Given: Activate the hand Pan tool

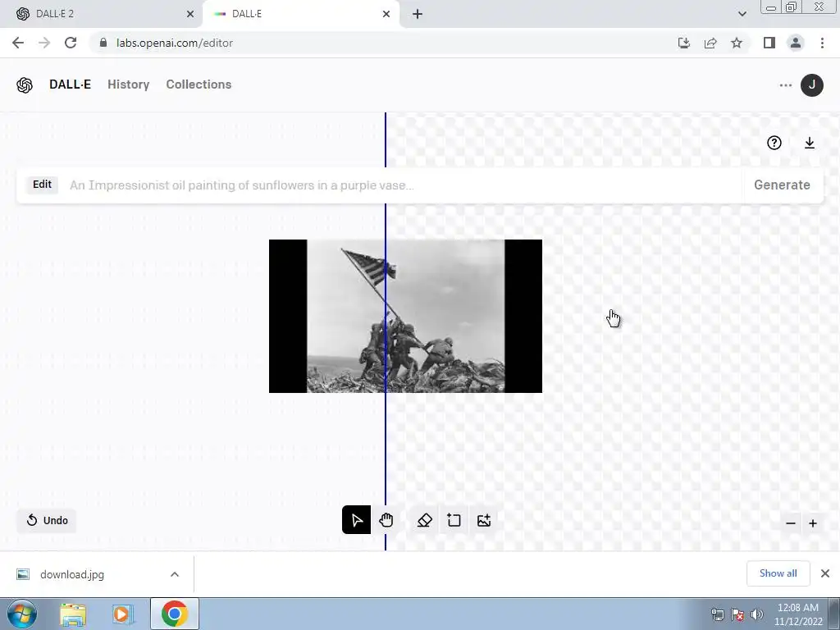Looking at the screenshot, I should coord(386,520).
